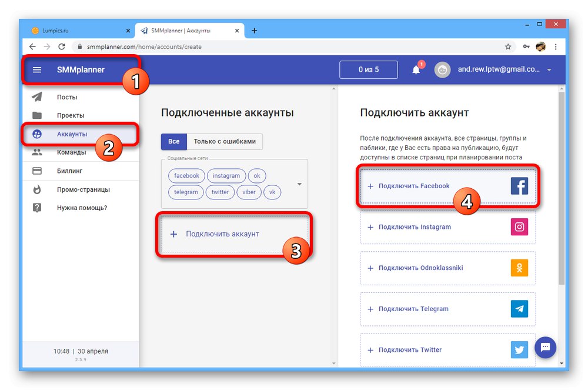Screen dimensions: 588x390
Task: Click 'Подключить аккаунт' button
Action: (235, 234)
